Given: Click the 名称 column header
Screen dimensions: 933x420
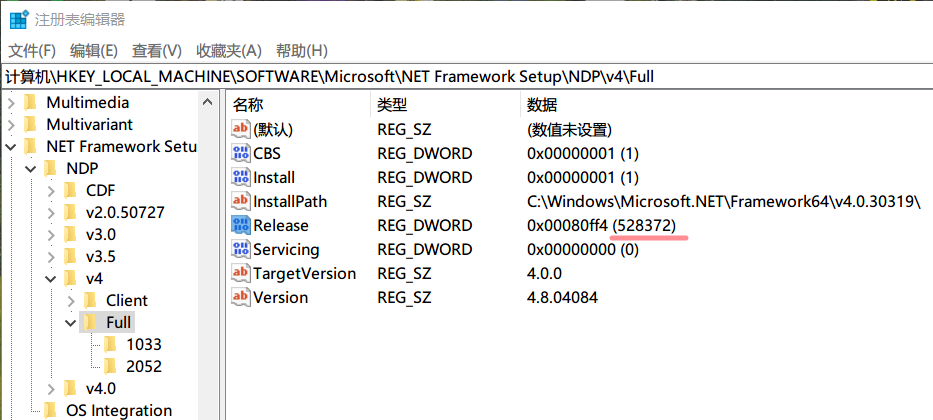Looking at the screenshot, I should pos(248,105).
